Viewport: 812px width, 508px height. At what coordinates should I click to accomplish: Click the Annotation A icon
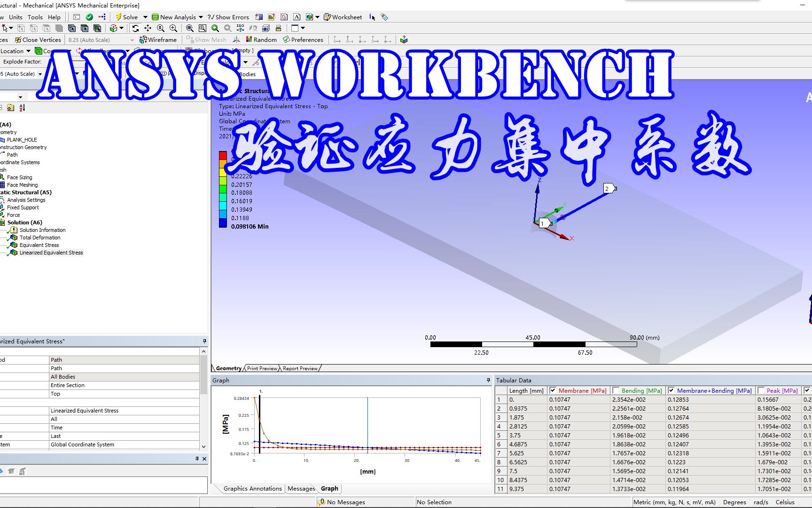click(x=297, y=17)
